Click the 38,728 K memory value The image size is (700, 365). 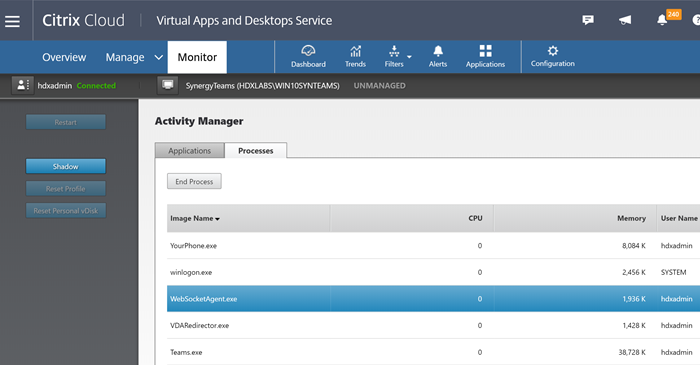pyautogui.click(x=632, y=352)
